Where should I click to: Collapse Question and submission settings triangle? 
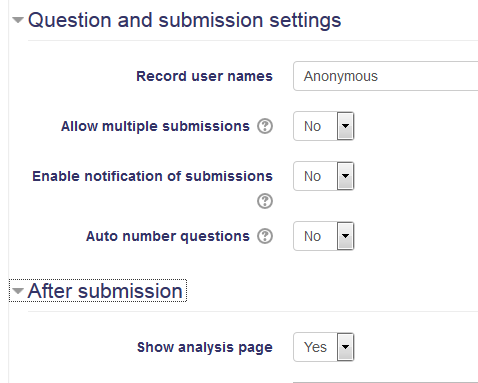[18, 20]
